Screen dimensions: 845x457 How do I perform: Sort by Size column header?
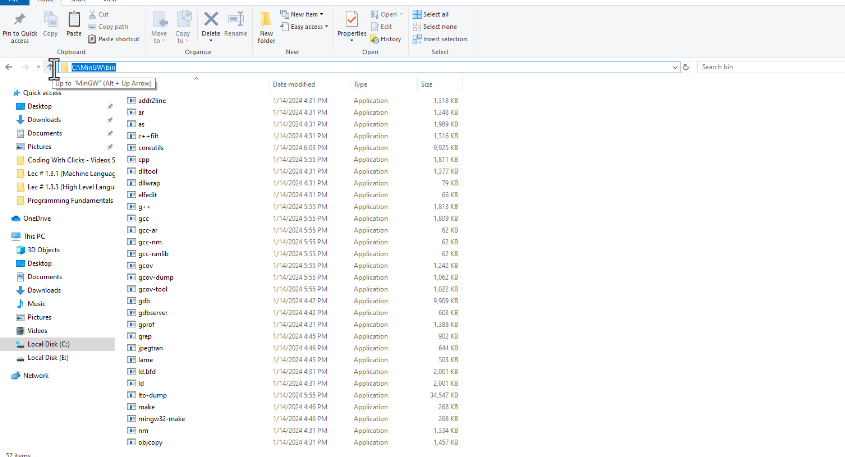click(x=426, y=84)
